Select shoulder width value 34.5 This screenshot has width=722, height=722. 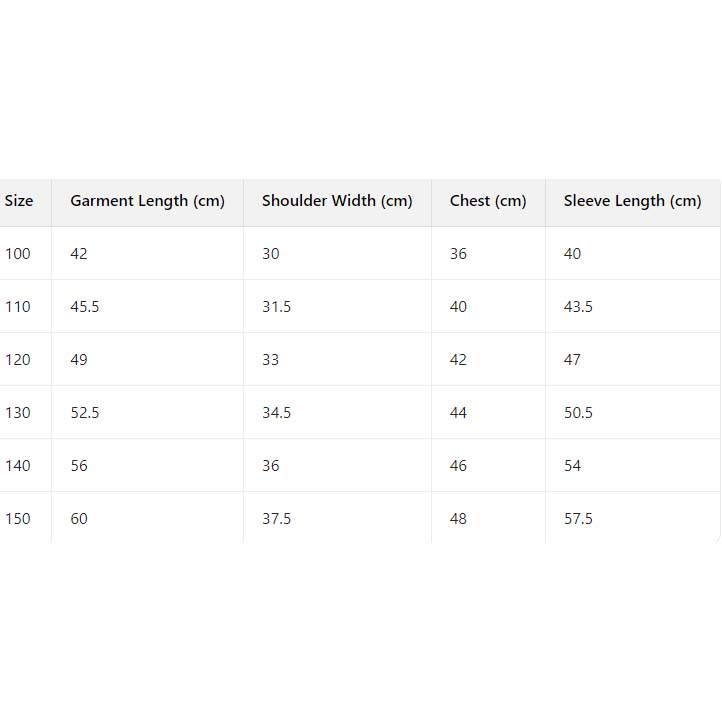[x=277, y=413]
